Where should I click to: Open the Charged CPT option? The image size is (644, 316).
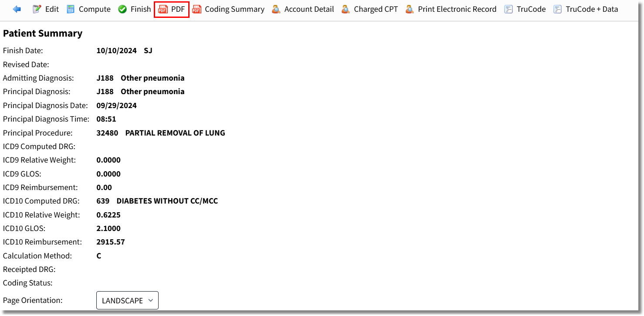[376, 9]
